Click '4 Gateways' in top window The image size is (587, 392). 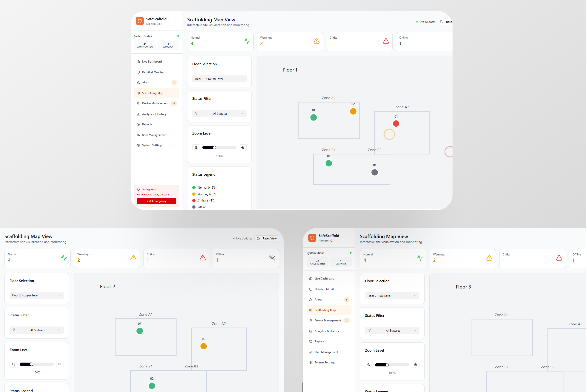(168, 45)
